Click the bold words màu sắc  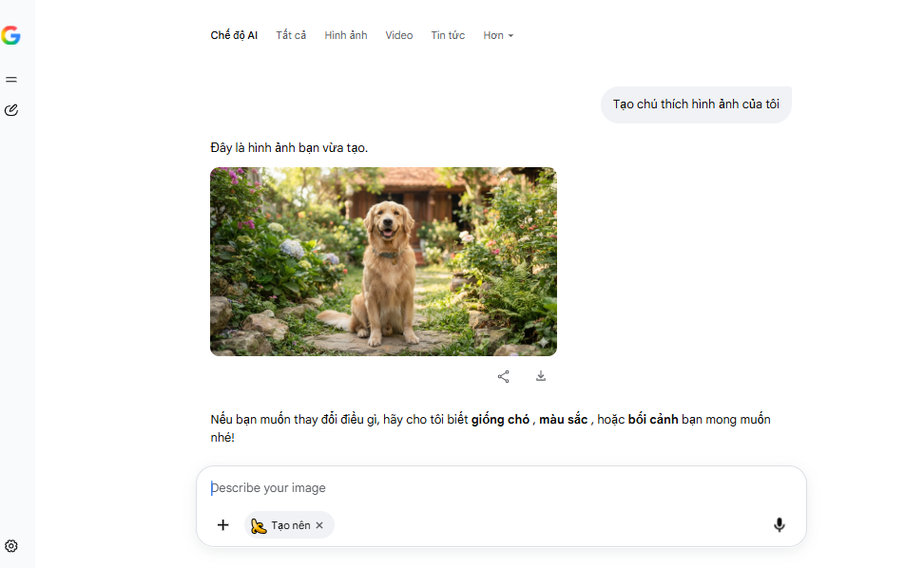[x=564, y=420]
